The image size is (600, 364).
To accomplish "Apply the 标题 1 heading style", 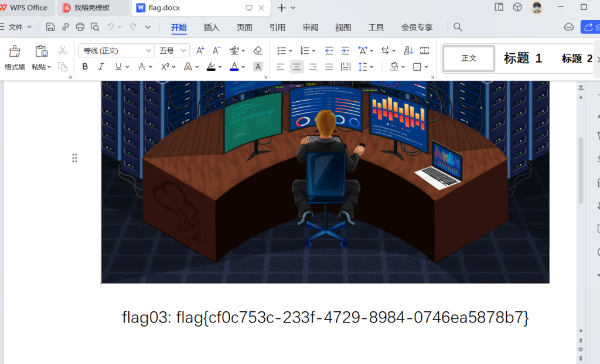I will point(523,59).
